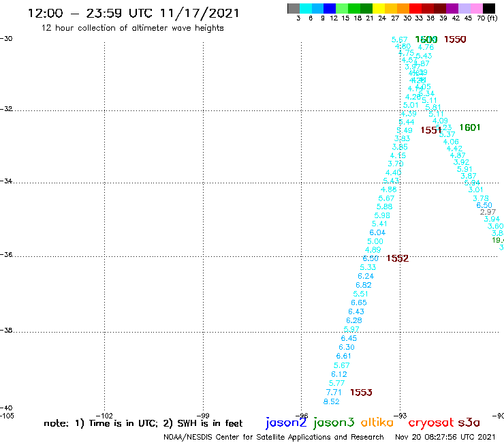Click the 4.76 wave height value

[426, 47]
